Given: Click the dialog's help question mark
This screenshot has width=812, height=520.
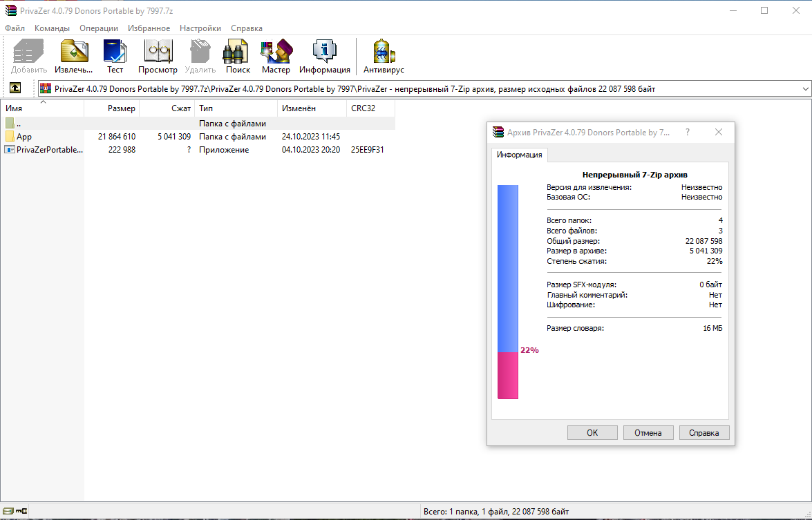Looking at the screenshot, I should click(687, 132).
